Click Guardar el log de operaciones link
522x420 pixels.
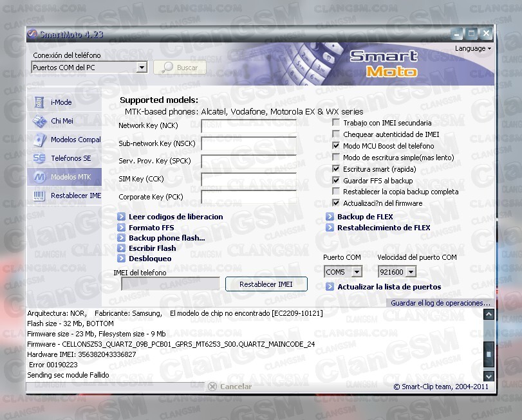[440, 303]
